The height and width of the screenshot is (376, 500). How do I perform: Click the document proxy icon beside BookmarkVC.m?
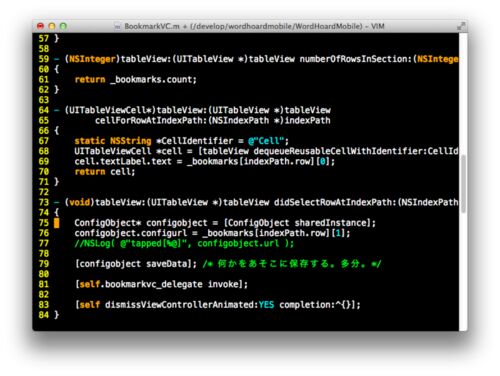point(117,26)
